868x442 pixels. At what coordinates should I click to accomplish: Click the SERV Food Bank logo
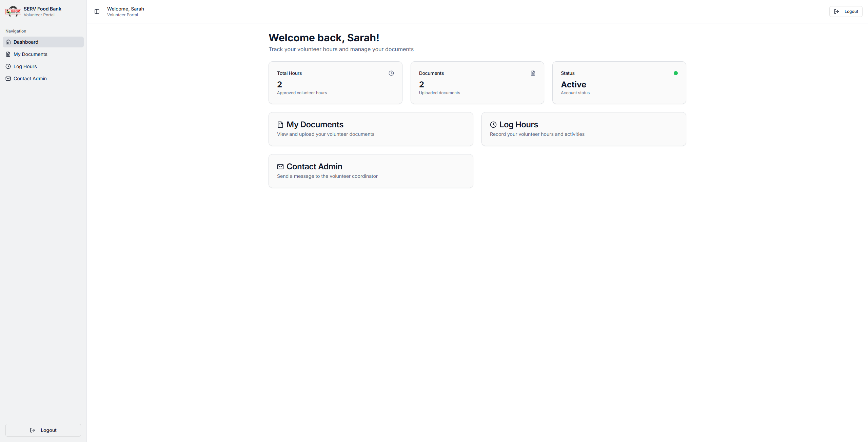pos(13,12)
